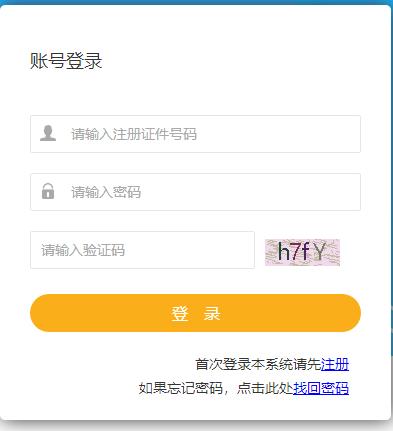393x431 pixels.
Task: Click the 账号登录 heading
Action: point(66,61)
